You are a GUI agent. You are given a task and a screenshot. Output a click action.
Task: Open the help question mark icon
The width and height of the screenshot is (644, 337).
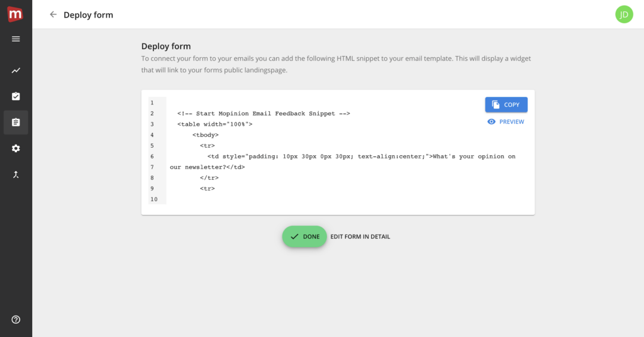[x=16, y=319]
